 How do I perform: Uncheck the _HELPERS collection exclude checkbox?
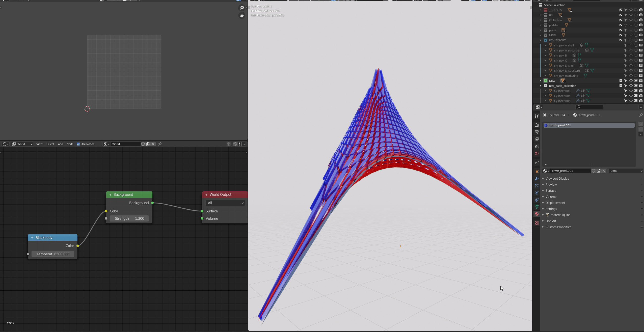[x=621, y=10]
